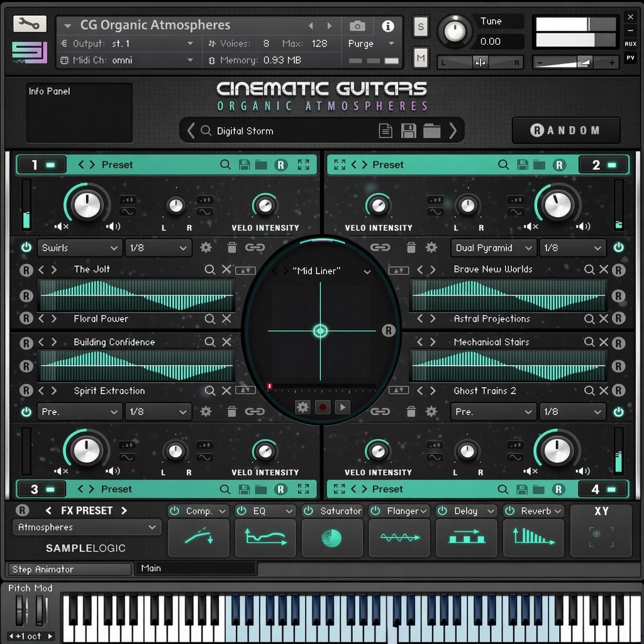
Task: Click new document icon beside Digital Storm
Action: coord(386,131)
